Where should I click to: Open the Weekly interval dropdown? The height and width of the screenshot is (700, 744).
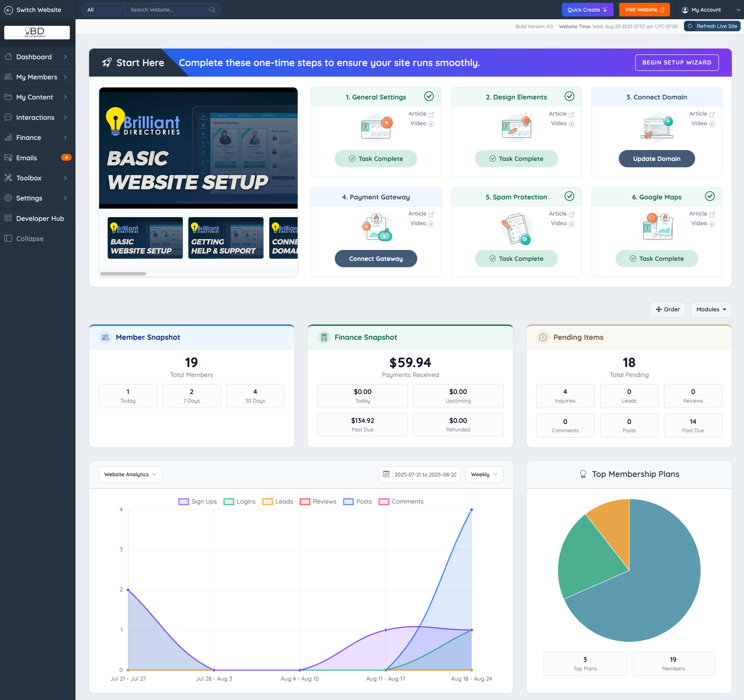[484, 474]
